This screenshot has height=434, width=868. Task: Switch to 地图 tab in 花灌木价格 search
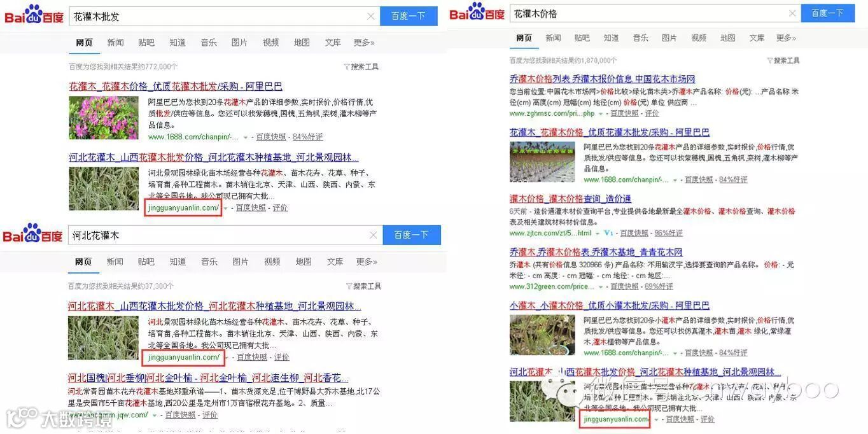click(x=727, y=38)
